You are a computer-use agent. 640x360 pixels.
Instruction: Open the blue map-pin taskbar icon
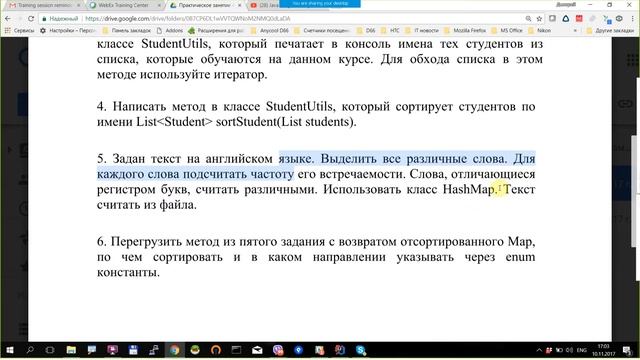pyautogui.click(x=299, y=350)
